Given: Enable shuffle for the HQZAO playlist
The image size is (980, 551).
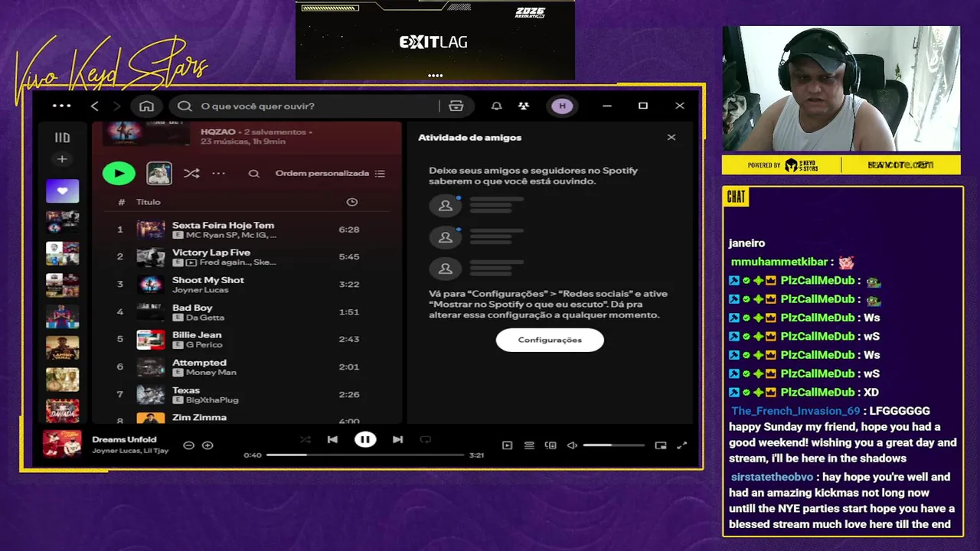Looking at the screenshot, I should (191, 174).
